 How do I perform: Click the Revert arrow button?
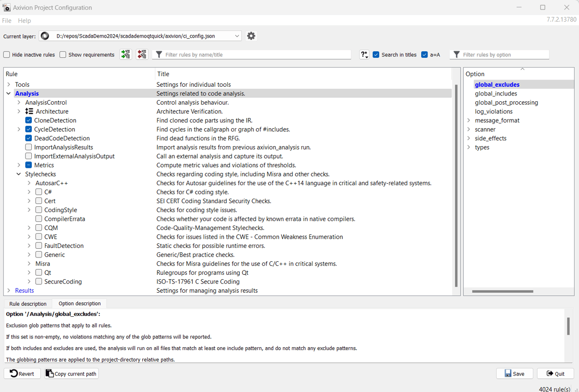click(22, 374)
